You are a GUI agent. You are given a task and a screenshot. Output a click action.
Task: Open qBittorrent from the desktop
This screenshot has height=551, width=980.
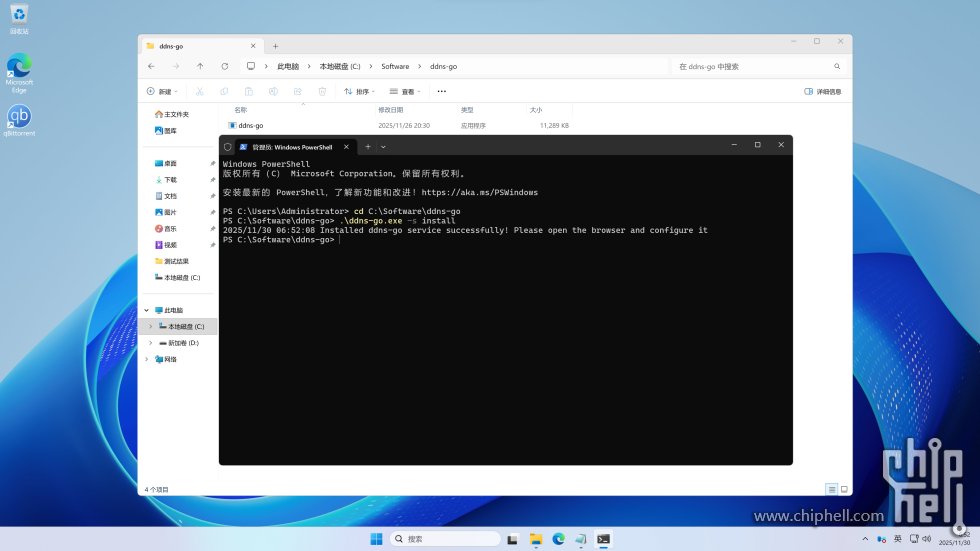(x=19, y=118)
